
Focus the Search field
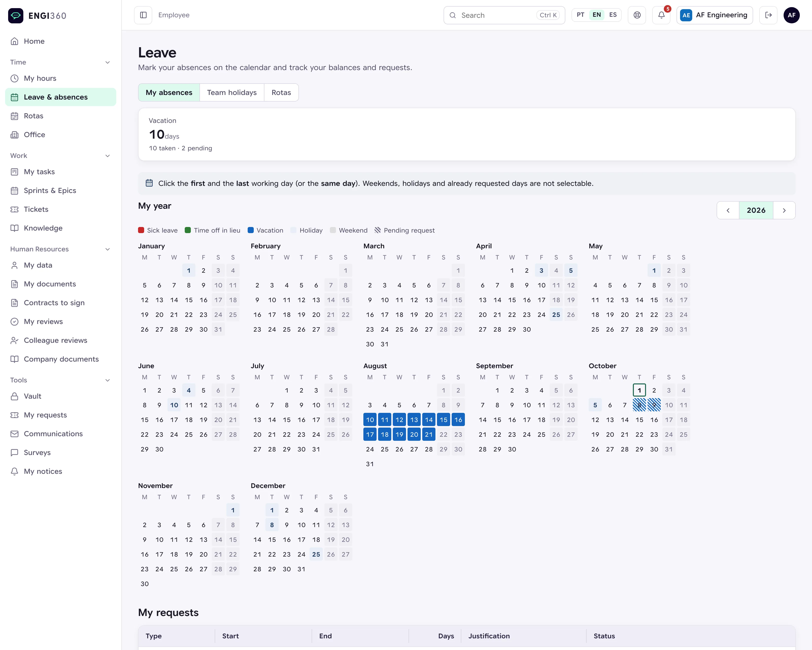click(504, 15)
